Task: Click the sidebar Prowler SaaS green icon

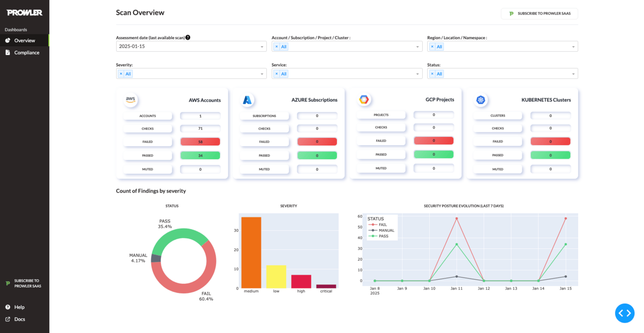Action: [7, 283]
